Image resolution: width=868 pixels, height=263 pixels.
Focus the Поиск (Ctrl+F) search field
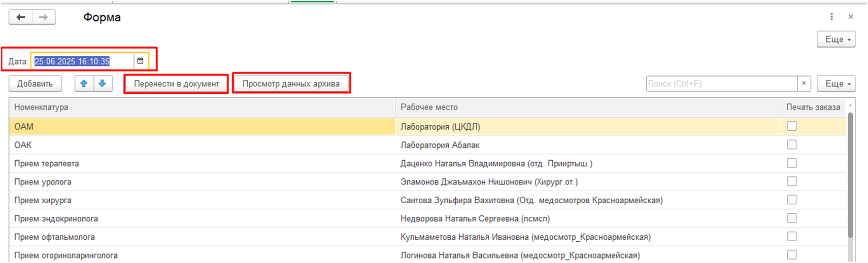click(x=721, y=84)
